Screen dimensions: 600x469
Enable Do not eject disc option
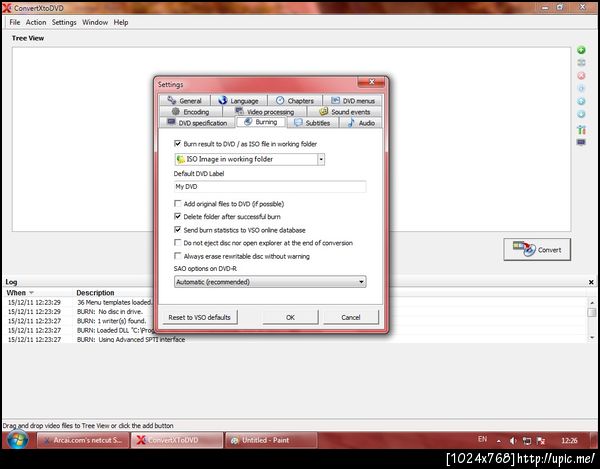click(x=178, y=243)
